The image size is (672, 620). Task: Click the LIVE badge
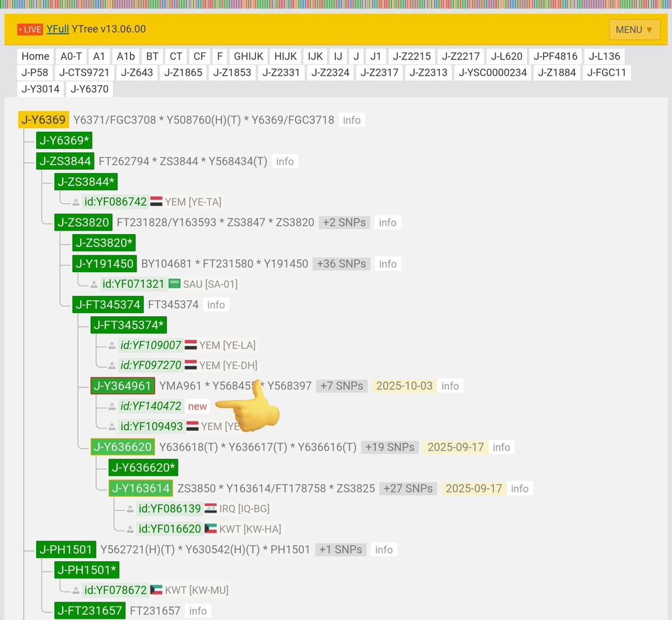tap(30, 29)
